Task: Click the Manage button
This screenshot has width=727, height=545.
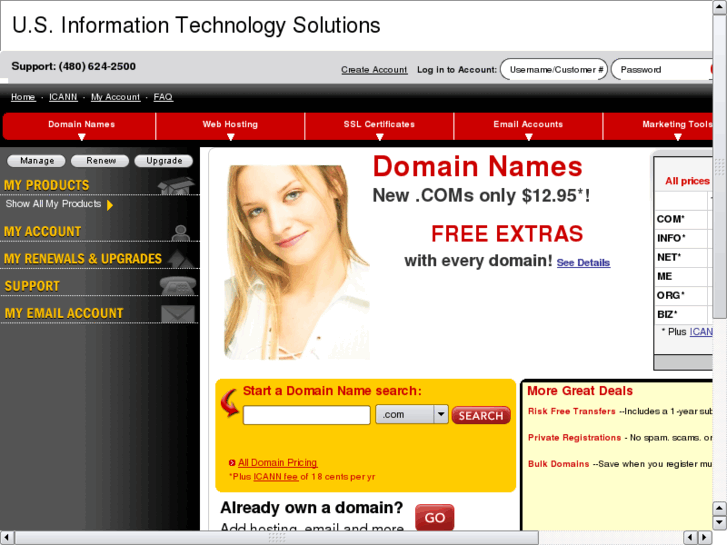Action: click(36, 160)
